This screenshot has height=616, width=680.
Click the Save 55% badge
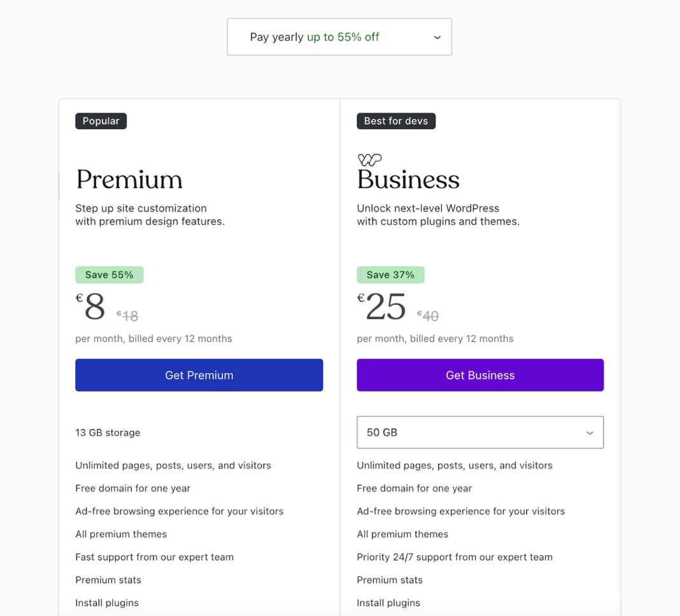[x=109, y=274]
